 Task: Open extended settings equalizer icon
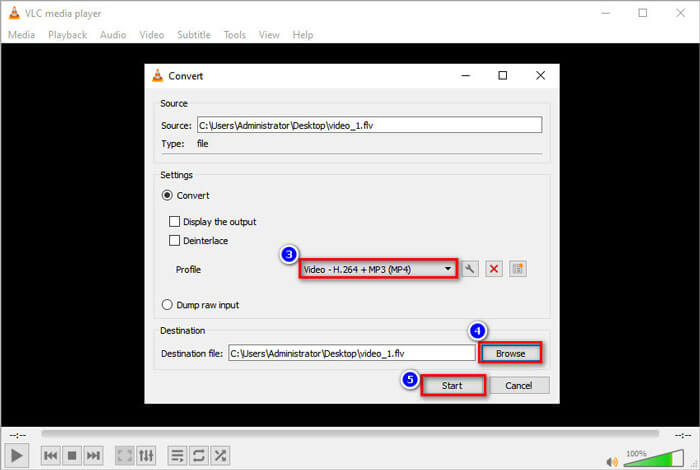point(146,456)
